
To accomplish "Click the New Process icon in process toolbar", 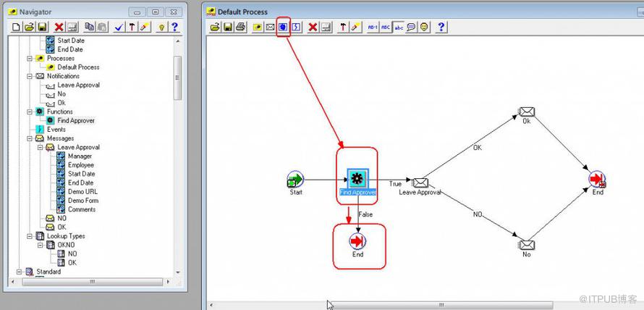I will (258, 27).
